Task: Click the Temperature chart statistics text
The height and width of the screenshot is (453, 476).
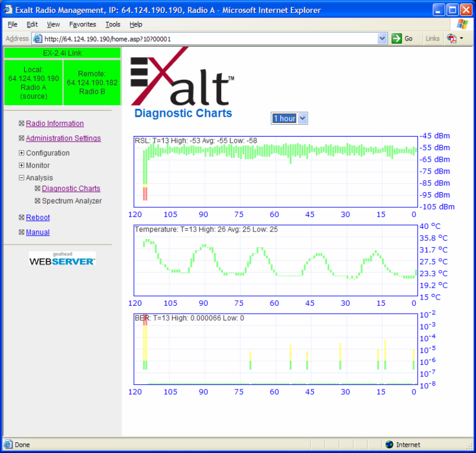Action: (x=206, y=229)
